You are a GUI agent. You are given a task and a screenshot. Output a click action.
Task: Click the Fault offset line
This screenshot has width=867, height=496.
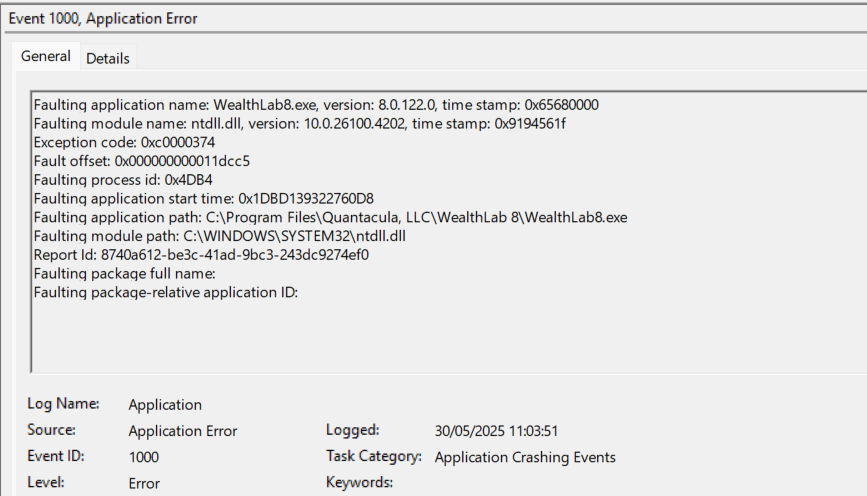click(141, 161)
